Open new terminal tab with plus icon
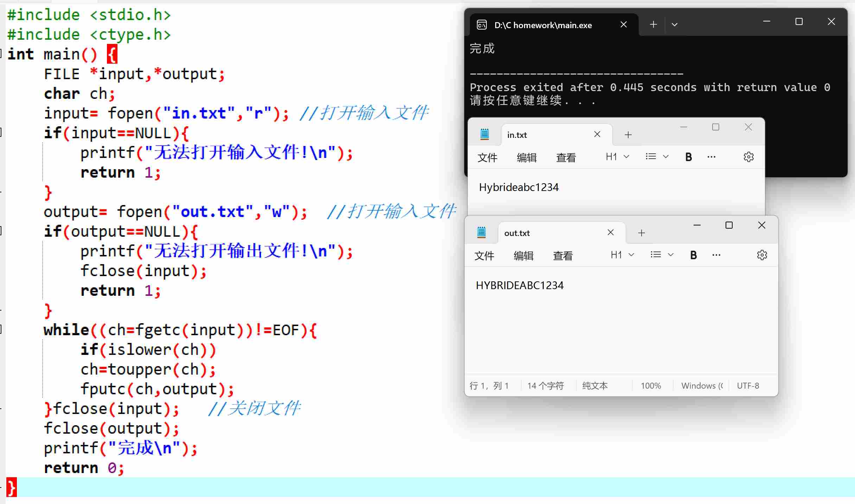 pyautogui.click(x=653, y=25)
